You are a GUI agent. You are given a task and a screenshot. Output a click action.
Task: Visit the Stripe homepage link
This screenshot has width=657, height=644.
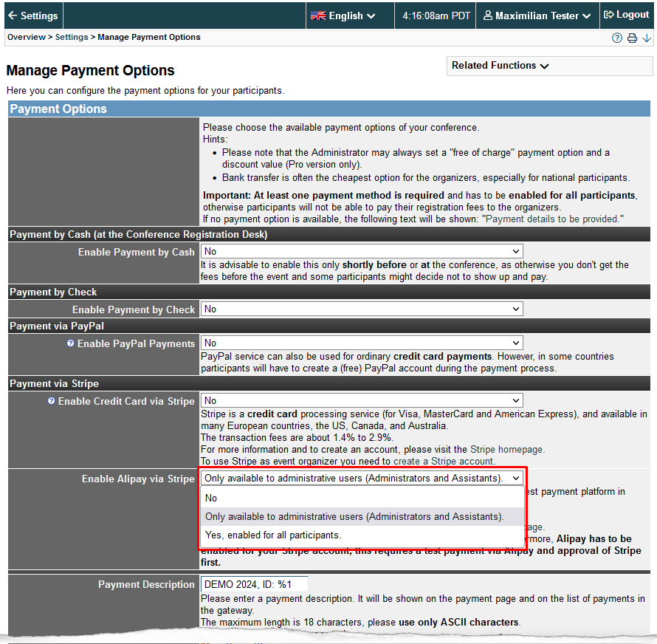(x=506, y=450)
